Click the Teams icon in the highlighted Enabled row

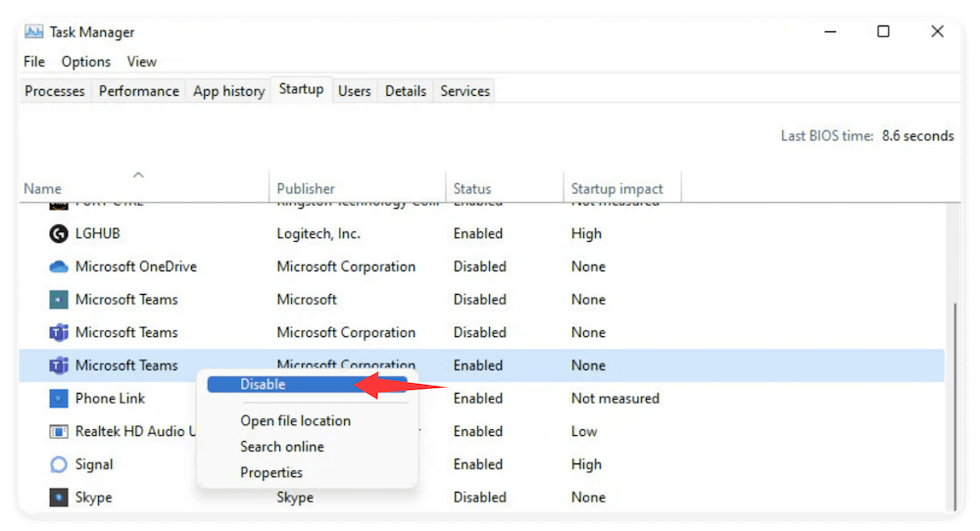click(58, 365)
